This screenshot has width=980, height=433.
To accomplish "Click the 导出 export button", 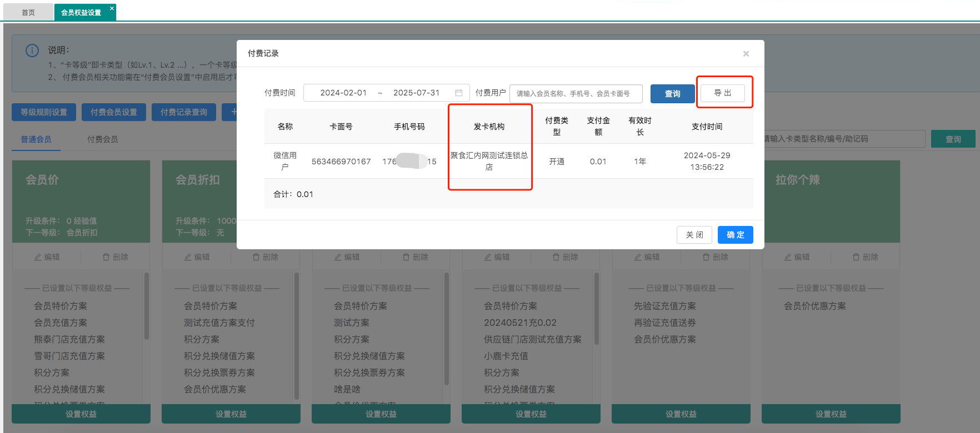I will [x=722, y=93].
